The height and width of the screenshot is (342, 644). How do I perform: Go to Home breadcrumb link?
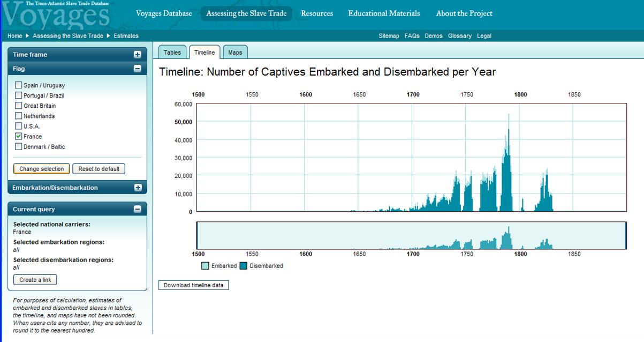click(14, 36)
